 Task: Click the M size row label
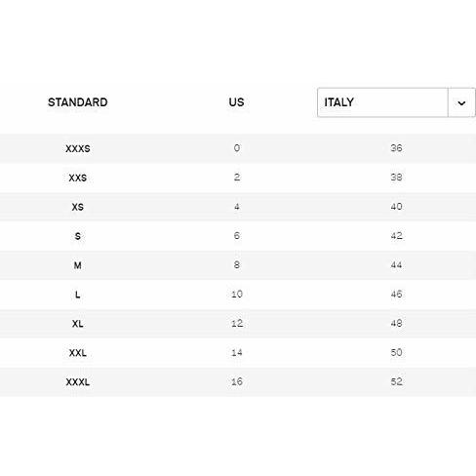coord(78,265)
